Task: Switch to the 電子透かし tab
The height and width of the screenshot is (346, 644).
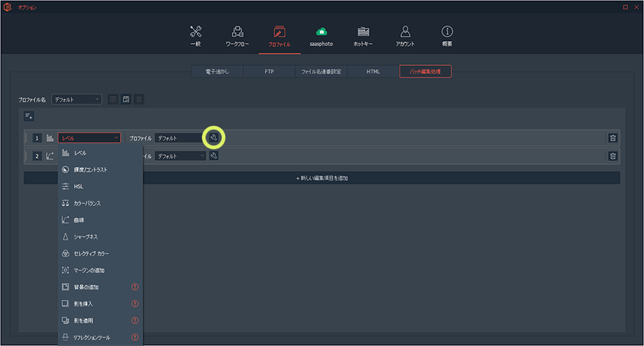Action: [x=216, y=72]
